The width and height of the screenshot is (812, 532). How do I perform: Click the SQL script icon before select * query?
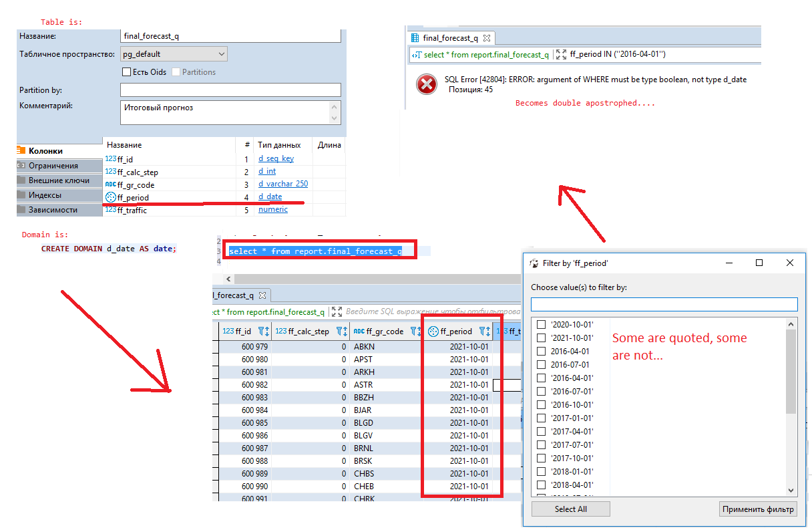tap(417, 55)
